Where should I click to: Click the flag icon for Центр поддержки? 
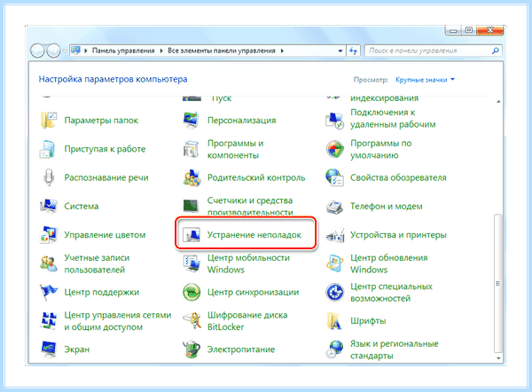[49, 292]
